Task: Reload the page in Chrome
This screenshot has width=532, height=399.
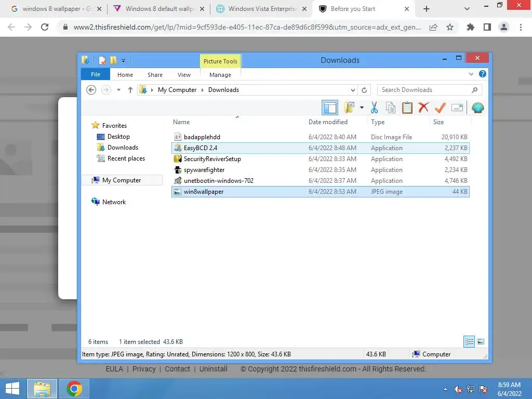Action: click(x=45, y=27)
